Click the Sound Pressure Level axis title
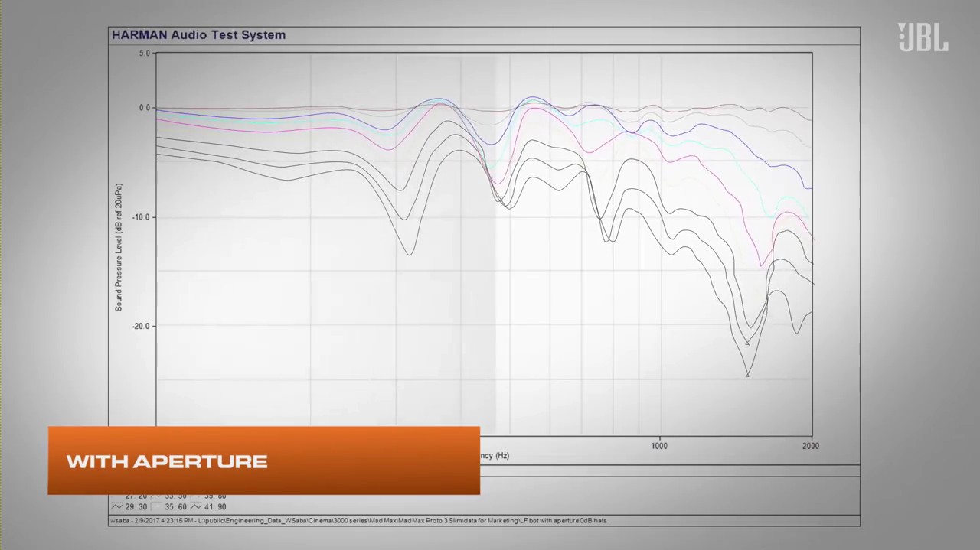 [119, 247]
